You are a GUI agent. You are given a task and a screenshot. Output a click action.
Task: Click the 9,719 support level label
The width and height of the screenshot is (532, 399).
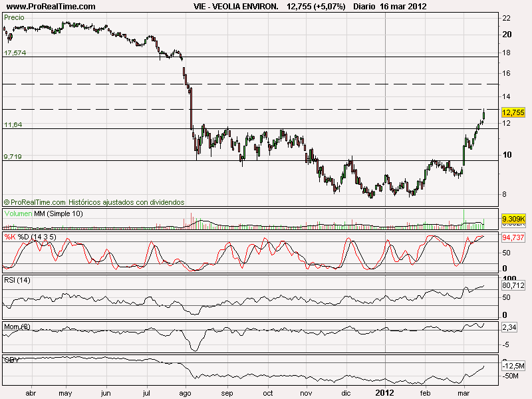point(13,156)
